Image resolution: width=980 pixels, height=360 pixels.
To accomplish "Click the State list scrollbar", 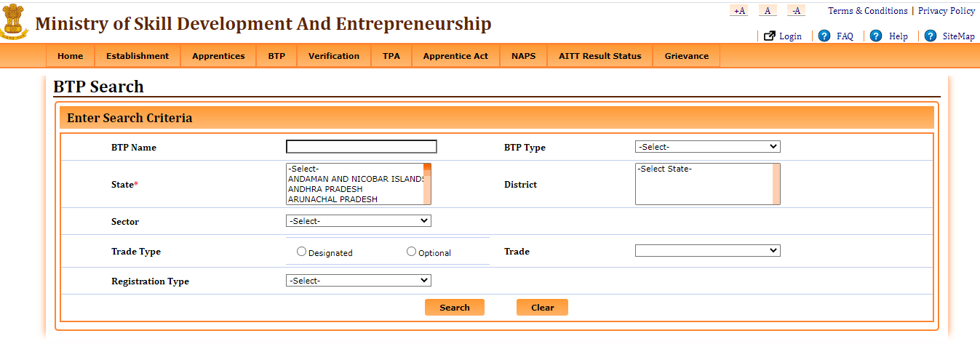I will coord(427,184).
